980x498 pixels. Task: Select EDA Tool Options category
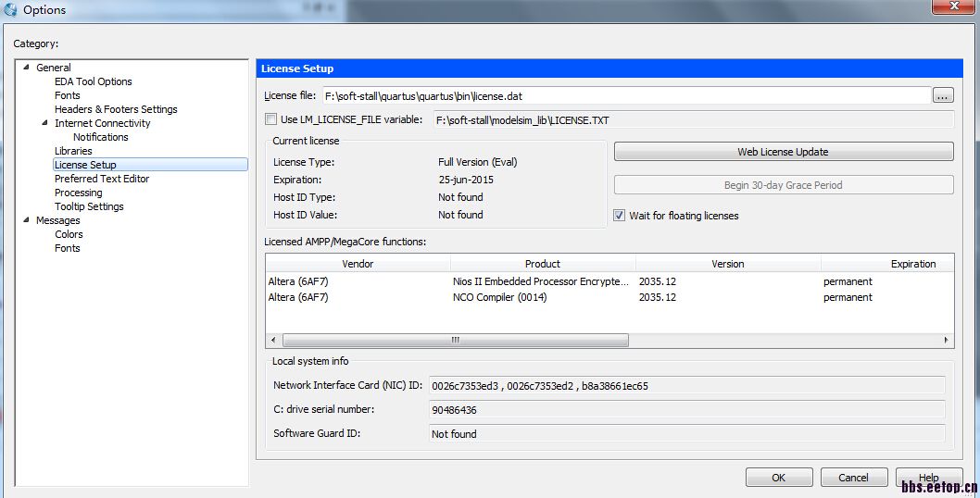pos(94,81)
